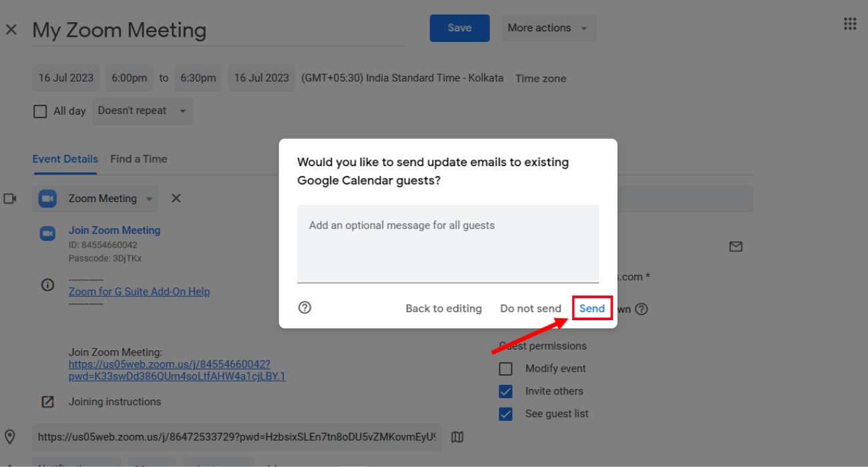Click the optional message text area

[x=448, y=244]
